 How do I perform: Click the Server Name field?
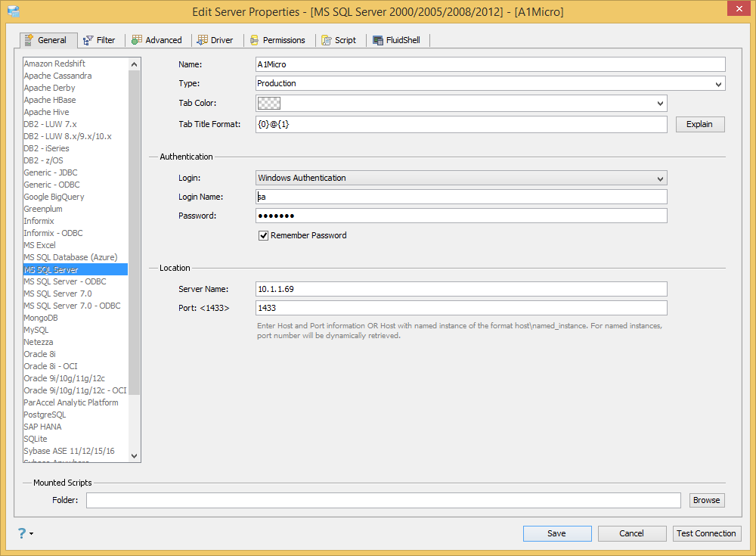(x=461, y=289)
